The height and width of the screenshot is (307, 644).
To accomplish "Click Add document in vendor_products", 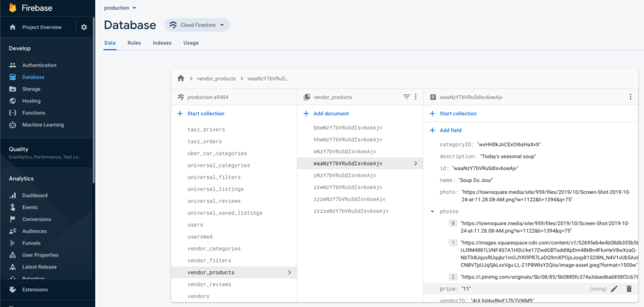I will pyautogui.click(x=330, y=114).
